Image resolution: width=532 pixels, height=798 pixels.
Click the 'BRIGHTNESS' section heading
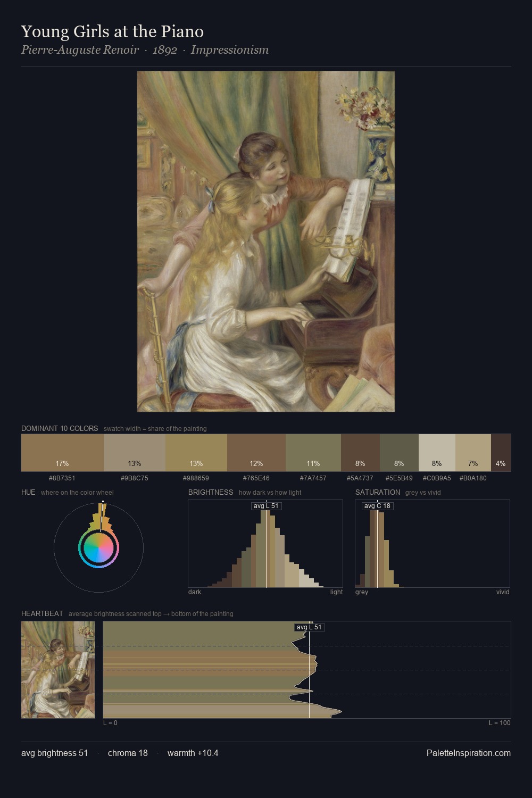point(211,492)
